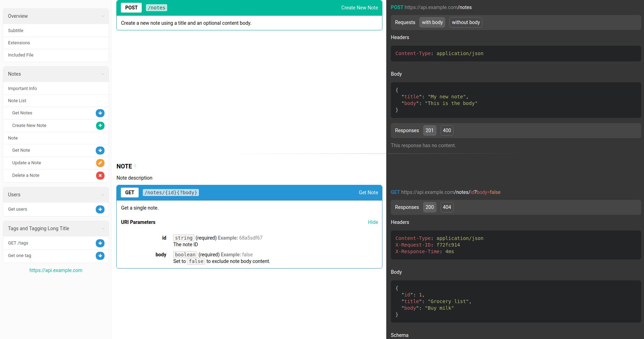Click the blue arrow icon beside Get Notes
Screen dimensions: 644x339
coord(100,113)
